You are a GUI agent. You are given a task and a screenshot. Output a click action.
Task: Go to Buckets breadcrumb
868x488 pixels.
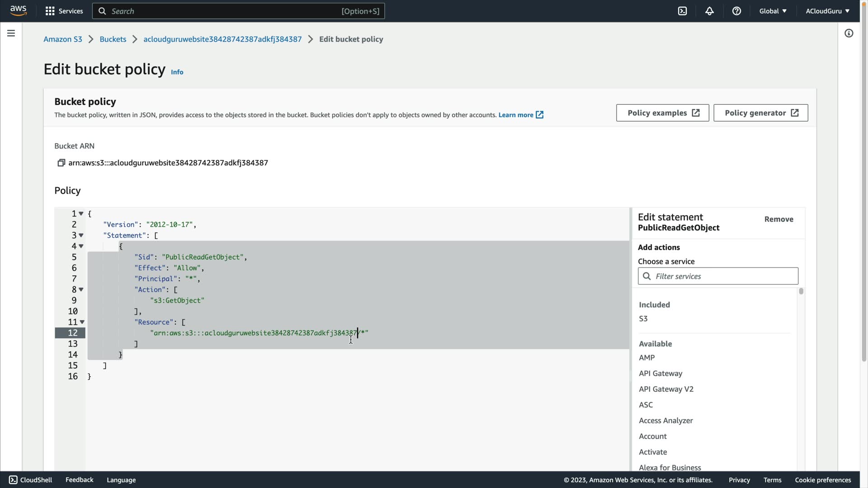coord(113,39)
